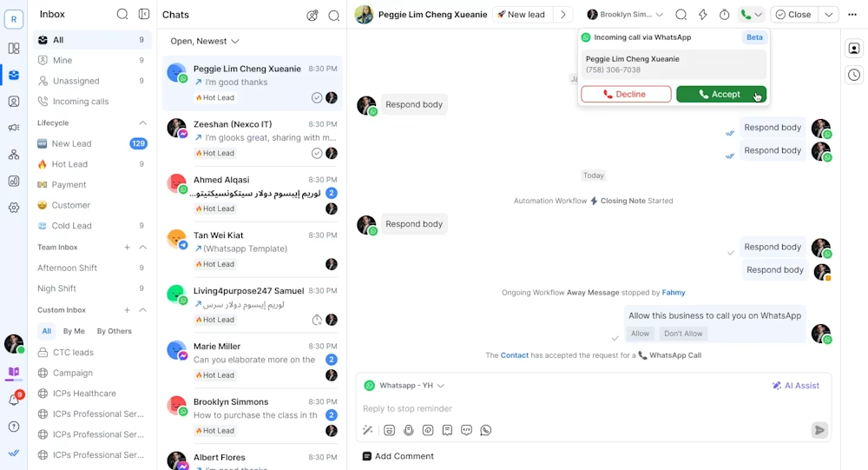Open the Reports chart icon

pyautogui.click(x=14, y=182)
